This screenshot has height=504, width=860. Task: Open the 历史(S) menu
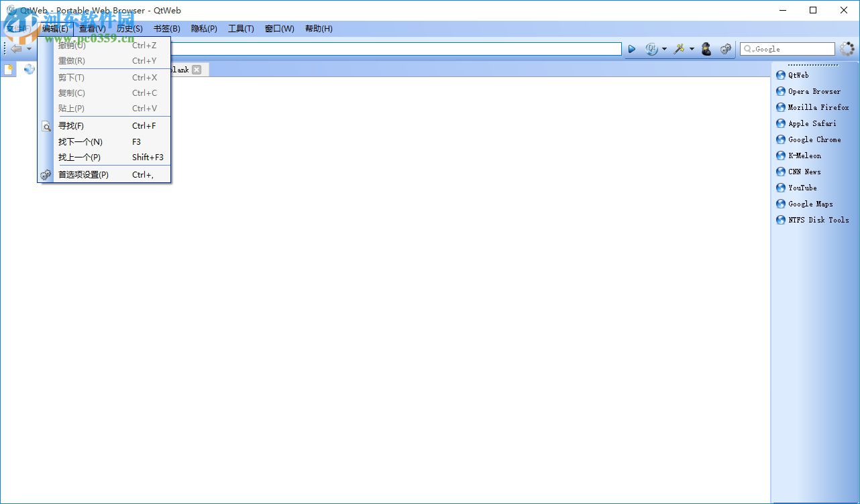pyautogui.click(x=129, y=29)
